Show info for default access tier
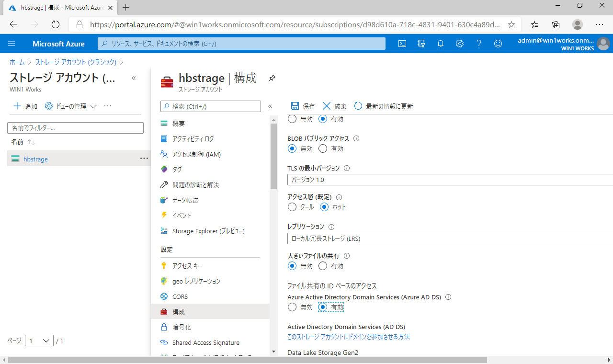This screenshot has width=613, height=364. 339,197
